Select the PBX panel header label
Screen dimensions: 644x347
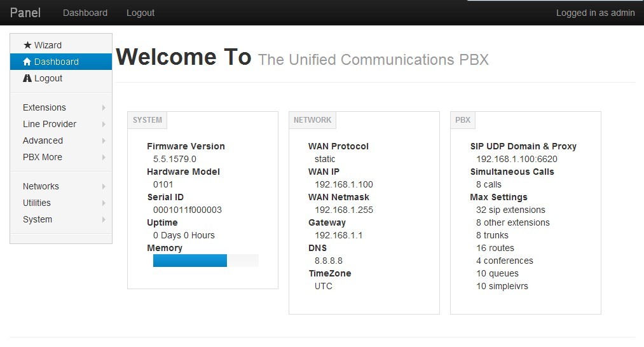tap(462, 120)
